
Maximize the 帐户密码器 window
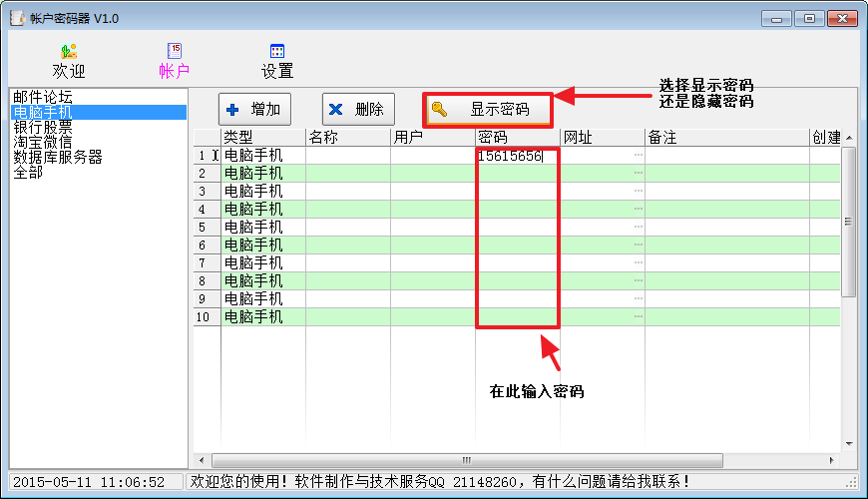[x=809, y=19]
